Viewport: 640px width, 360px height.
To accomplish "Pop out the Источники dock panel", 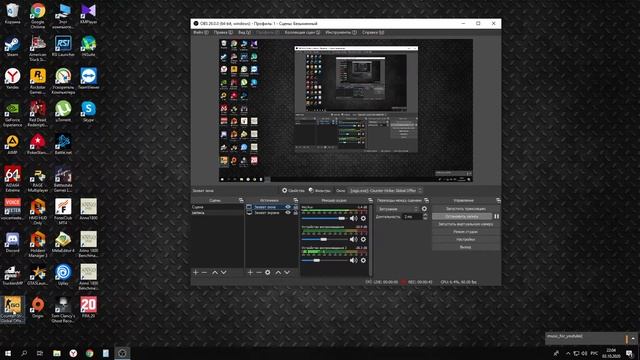I will [296, 200].
